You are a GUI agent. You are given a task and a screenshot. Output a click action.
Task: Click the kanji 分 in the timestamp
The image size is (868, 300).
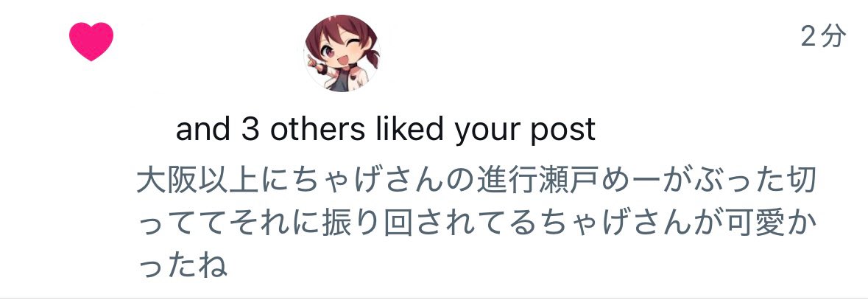(x=833, y=37)
